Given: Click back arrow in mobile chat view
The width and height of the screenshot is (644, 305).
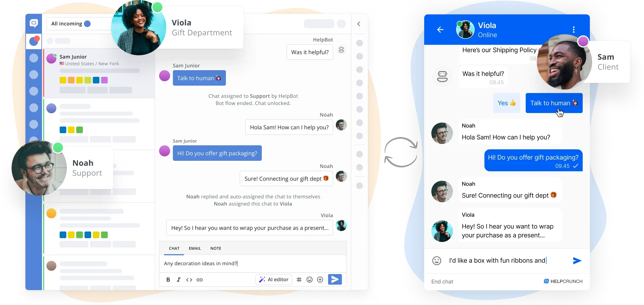Looking at the screenshot, I should pyautogui.click(x=441, y=29).
